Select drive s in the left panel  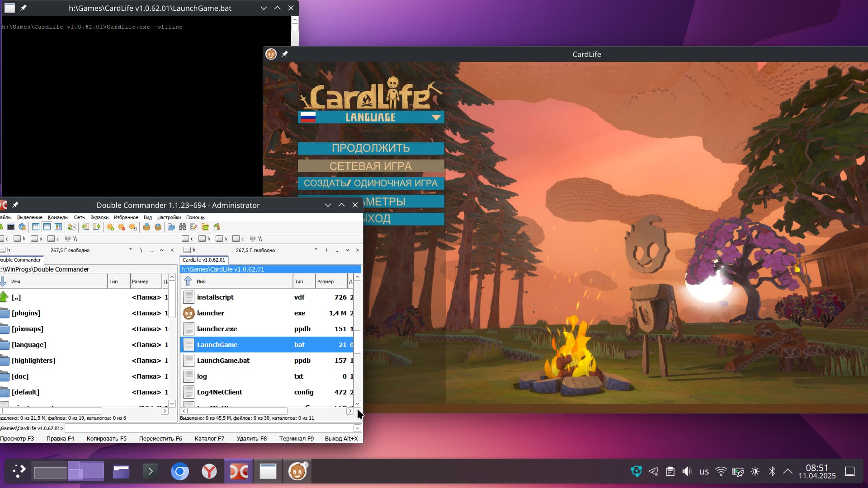pos(37,239)
